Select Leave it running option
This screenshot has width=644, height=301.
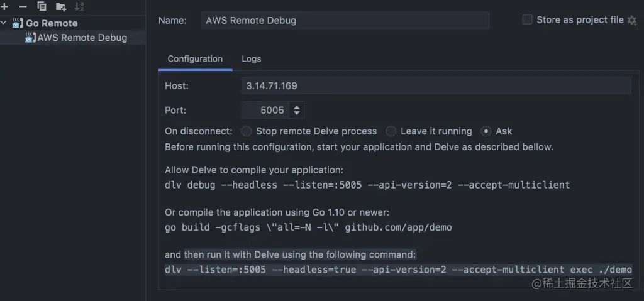click(x=391, y=131)
